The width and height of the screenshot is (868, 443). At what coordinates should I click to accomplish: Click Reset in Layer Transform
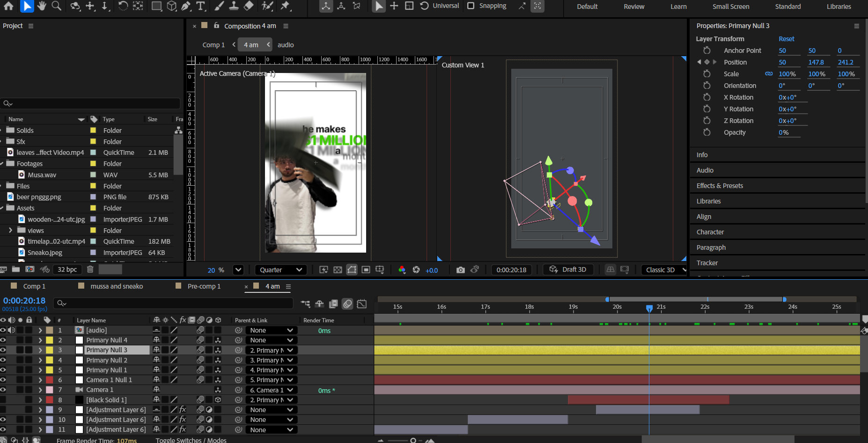(786, 39)
